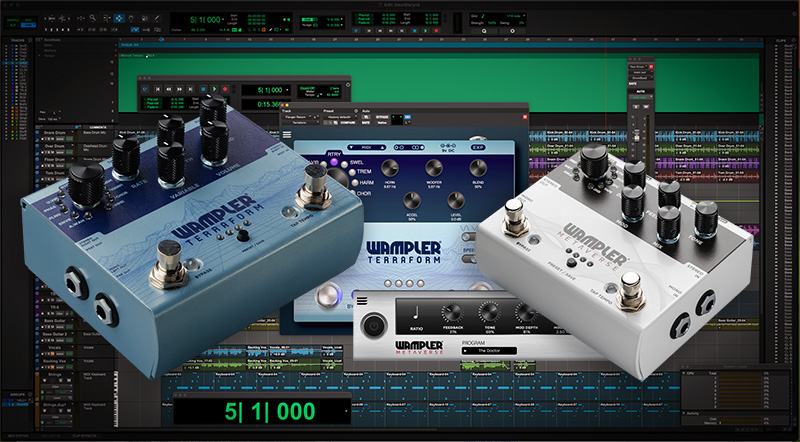Select the Zoomer magnifier tool
This screenshot has height=442, width=800.
tap(93, 18)
